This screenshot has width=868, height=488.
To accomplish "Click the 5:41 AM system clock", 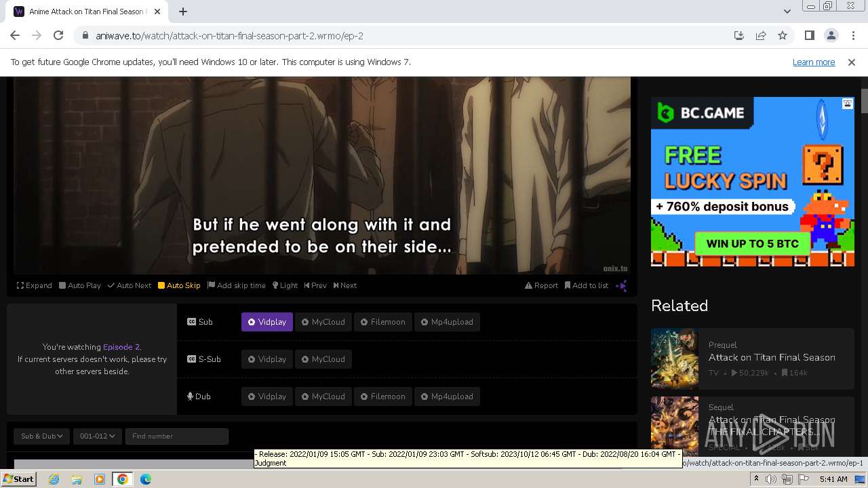I will [x=833, y=479].
